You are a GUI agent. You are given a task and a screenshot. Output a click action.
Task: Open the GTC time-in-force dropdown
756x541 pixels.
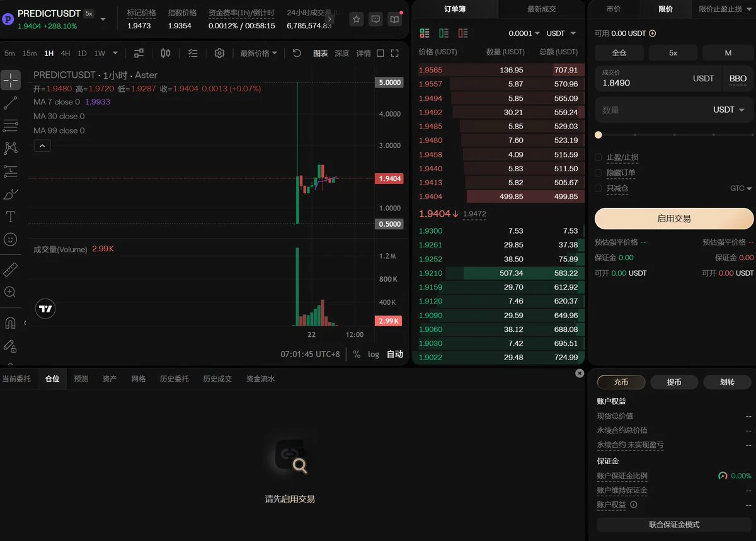coord(742,188)
